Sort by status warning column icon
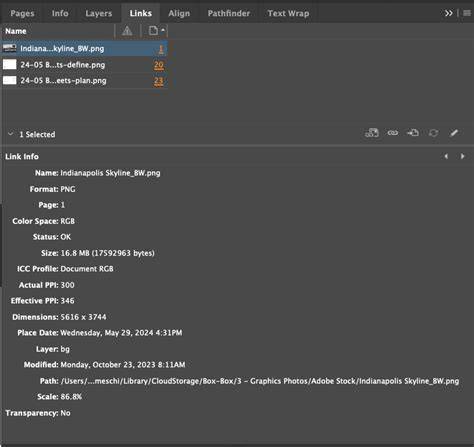 point(127,31)
